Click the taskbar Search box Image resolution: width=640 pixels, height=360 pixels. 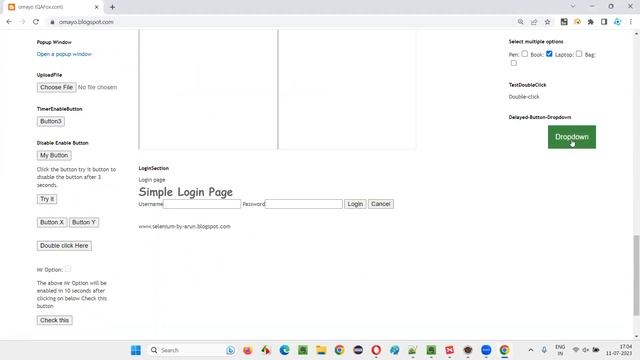click(192, 350)
